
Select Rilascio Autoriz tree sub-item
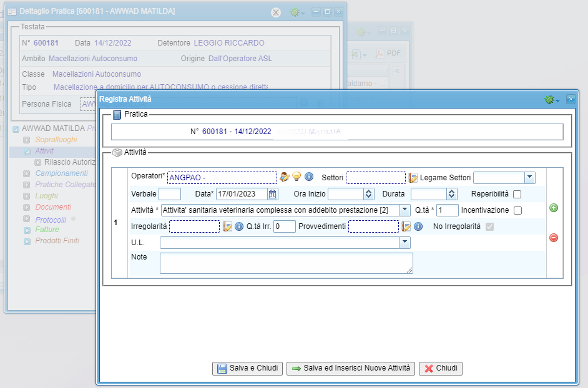pyautogui.click(x=70, y=162)
